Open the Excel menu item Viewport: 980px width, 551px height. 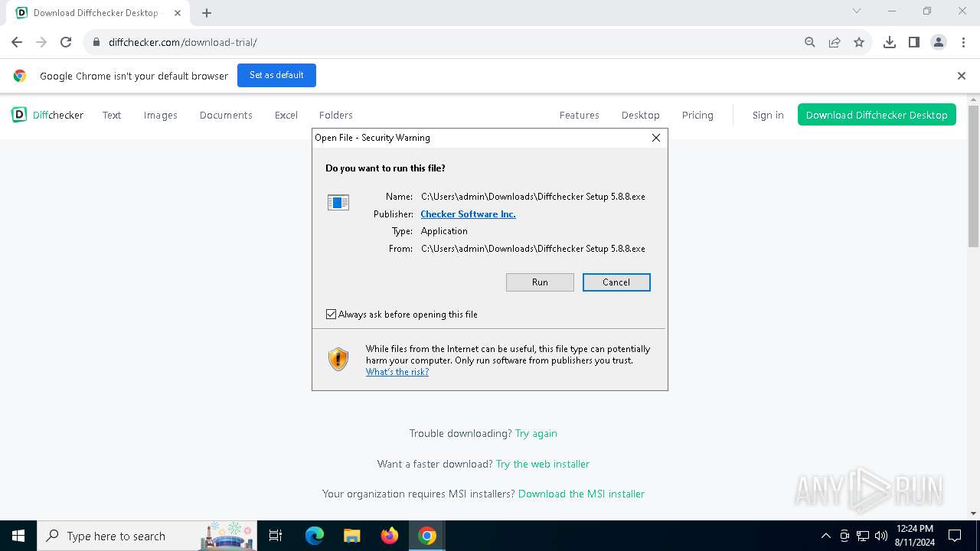pyautogui.click(x=286, y=115)
